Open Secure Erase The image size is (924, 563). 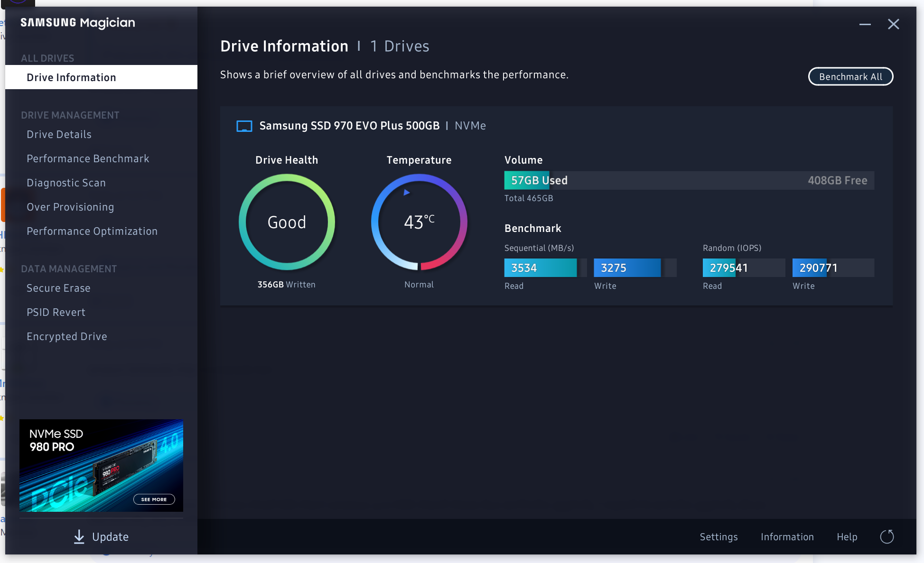pyautogui.click(x=58, y=288)
